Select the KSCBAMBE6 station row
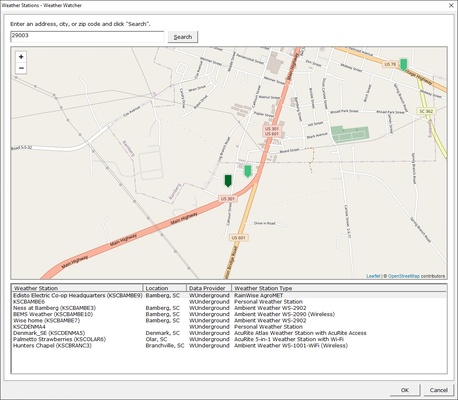The height and width of the screenshot is (400, 458). click(229, 302)
